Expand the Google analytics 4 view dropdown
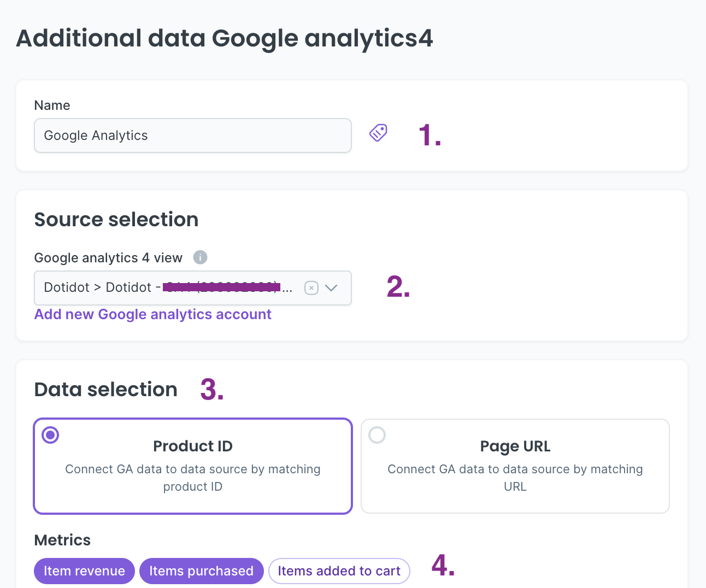Viewport: 706px width, 588px height. (331, 288)
